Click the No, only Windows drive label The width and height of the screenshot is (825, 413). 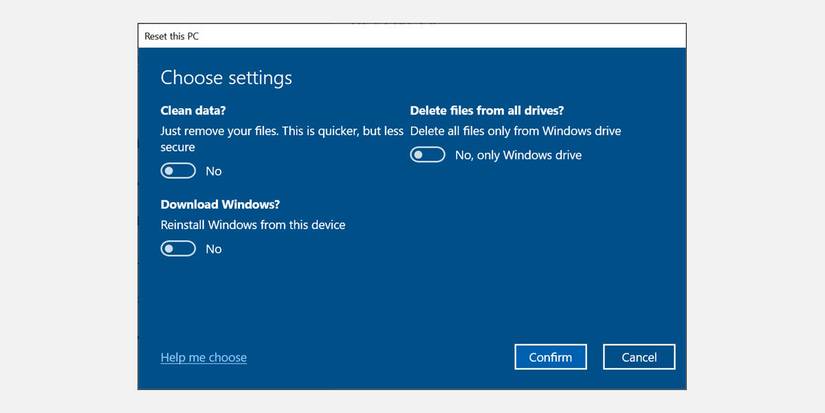click(518, 155)
